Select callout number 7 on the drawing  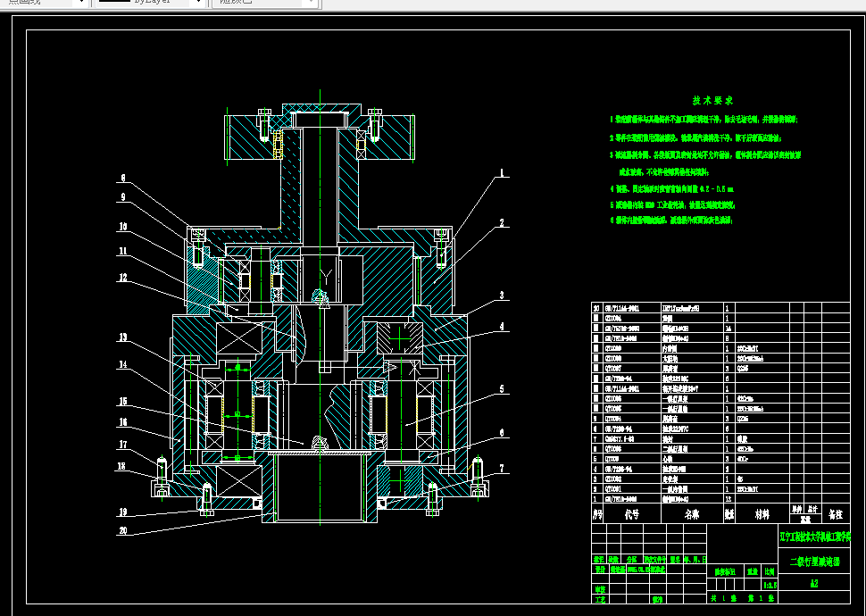(x=502, y=469)
